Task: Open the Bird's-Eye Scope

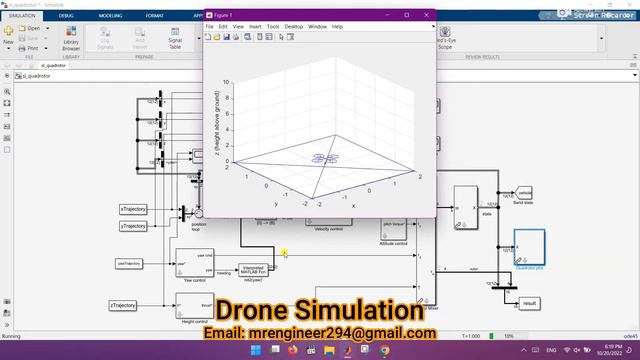Action: [445, 38]
